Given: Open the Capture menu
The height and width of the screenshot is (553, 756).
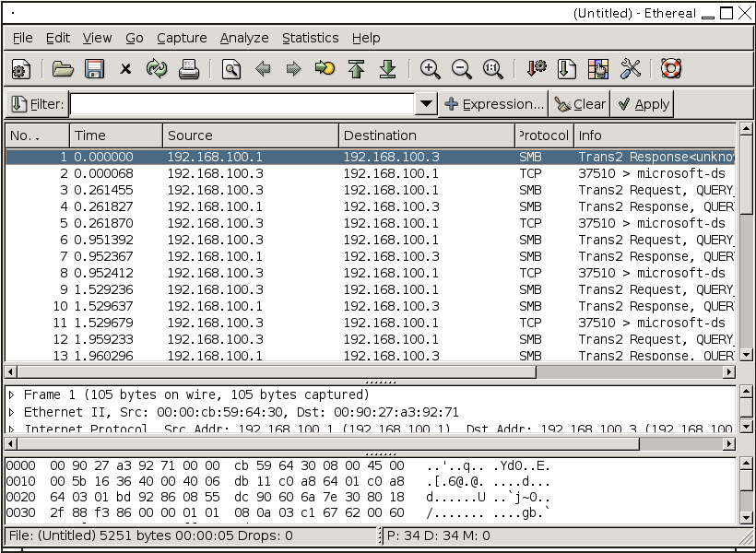Looking at the screenshot, I should point(182,38).
